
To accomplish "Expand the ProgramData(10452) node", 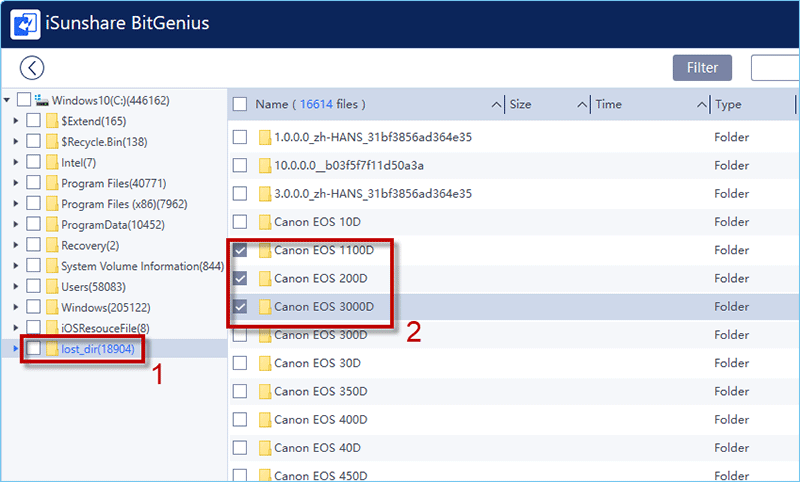I will tap(16, 224).
